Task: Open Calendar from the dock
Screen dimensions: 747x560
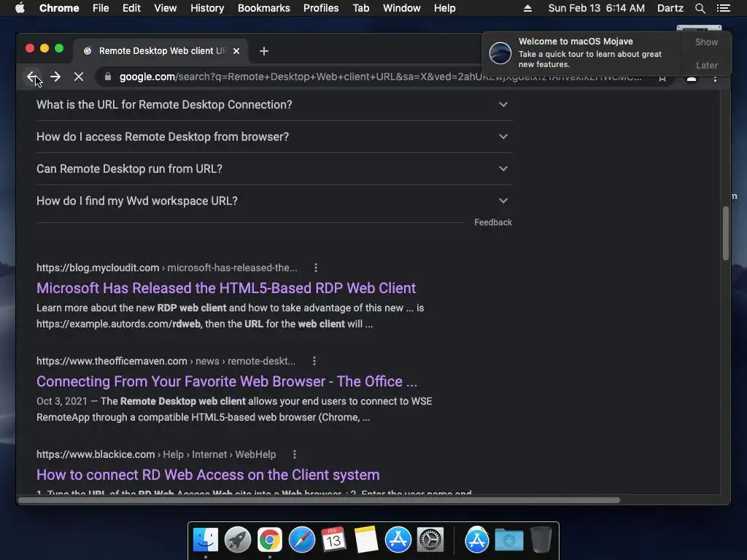Action: click(x=333, y=540)
